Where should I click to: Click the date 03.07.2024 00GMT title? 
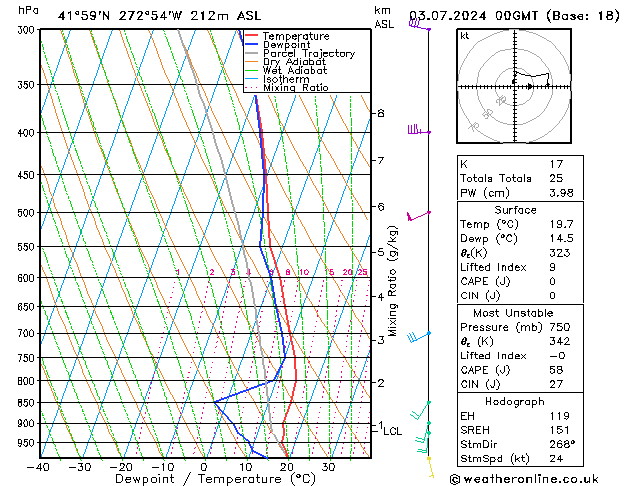click(474, 16)
